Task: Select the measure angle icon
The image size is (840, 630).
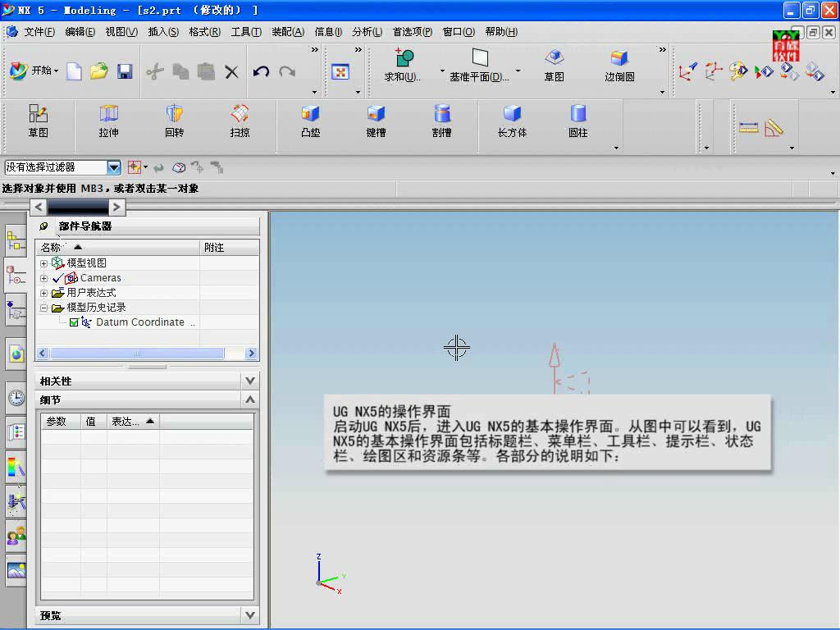Action: (x=774, y=127)
